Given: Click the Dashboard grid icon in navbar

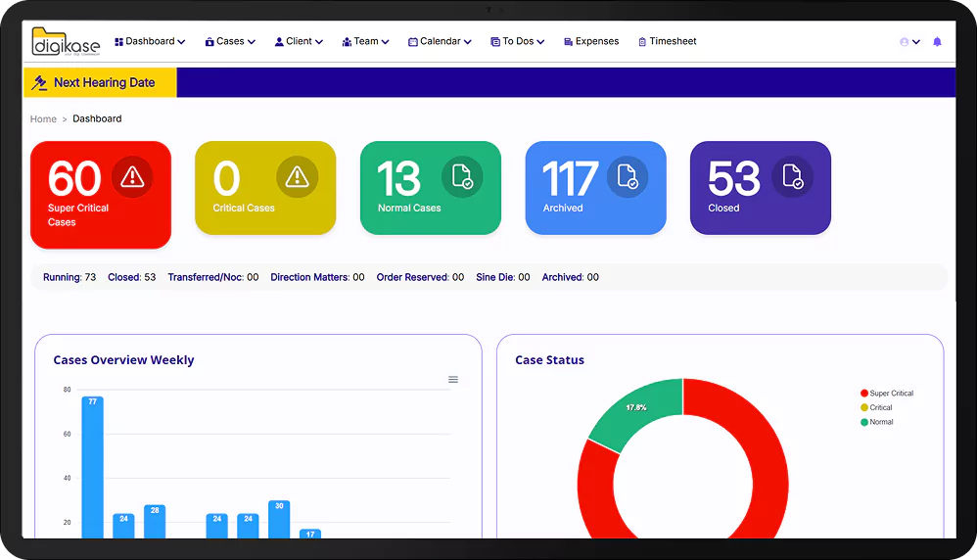Looking at the screenshot, I should [x=118, y=42].
